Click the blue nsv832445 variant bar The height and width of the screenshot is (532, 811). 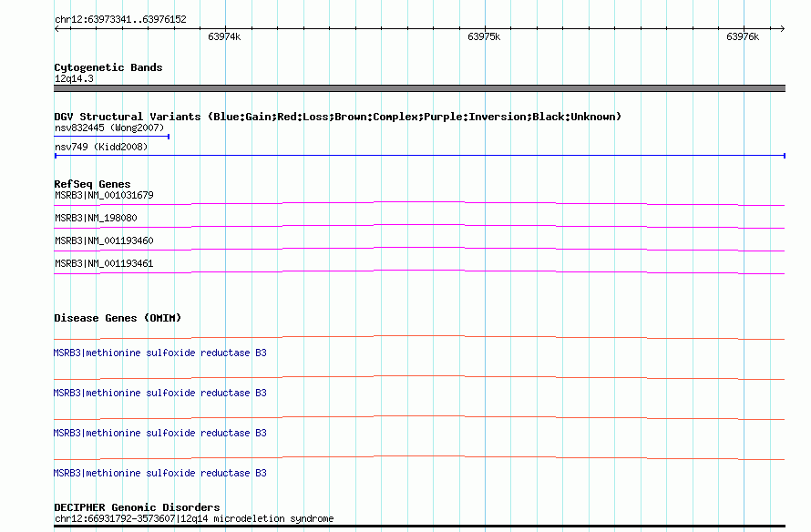112,137
